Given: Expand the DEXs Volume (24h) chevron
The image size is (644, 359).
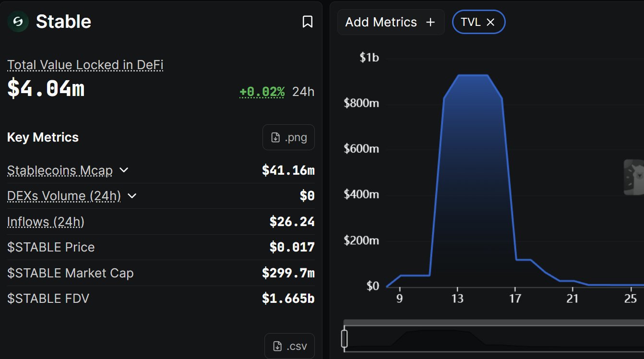Looking at the screenshot, I should [x=132, y=196].
